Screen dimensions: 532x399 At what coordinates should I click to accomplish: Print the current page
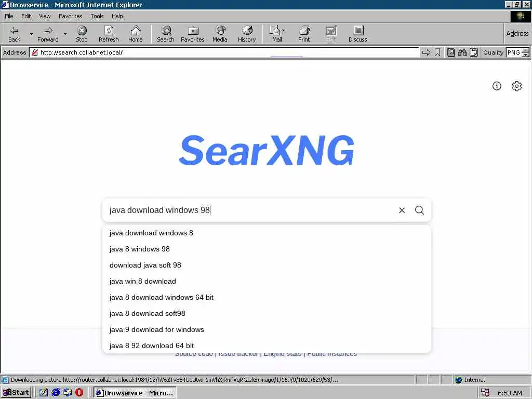point(304,34)
